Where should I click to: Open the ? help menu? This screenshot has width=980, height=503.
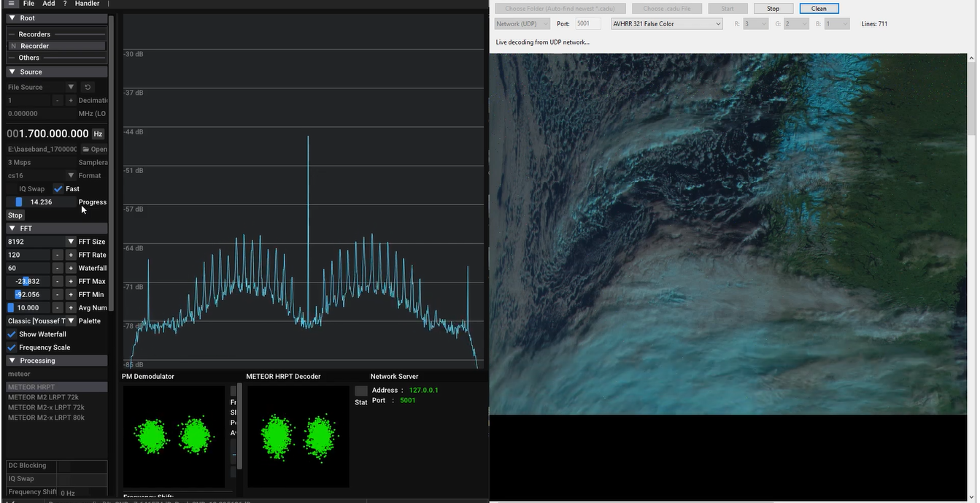(65, 4)
